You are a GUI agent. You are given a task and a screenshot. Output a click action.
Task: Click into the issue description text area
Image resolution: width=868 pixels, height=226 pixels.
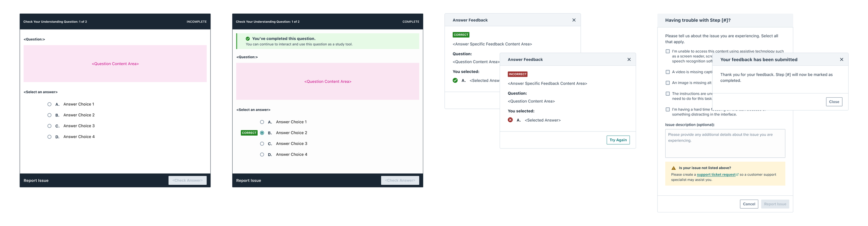tap(725, 144)
